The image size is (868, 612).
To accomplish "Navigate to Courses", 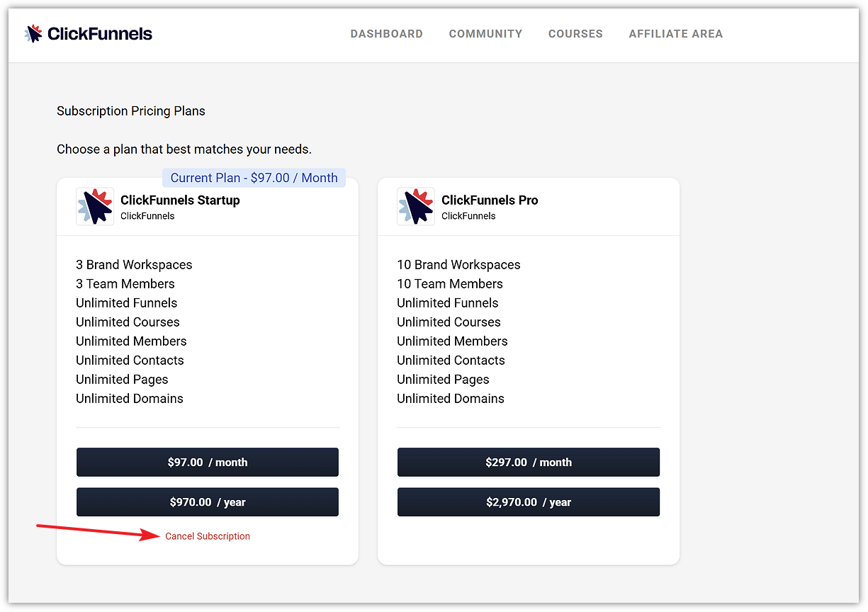I will click(x=575, y=33).
